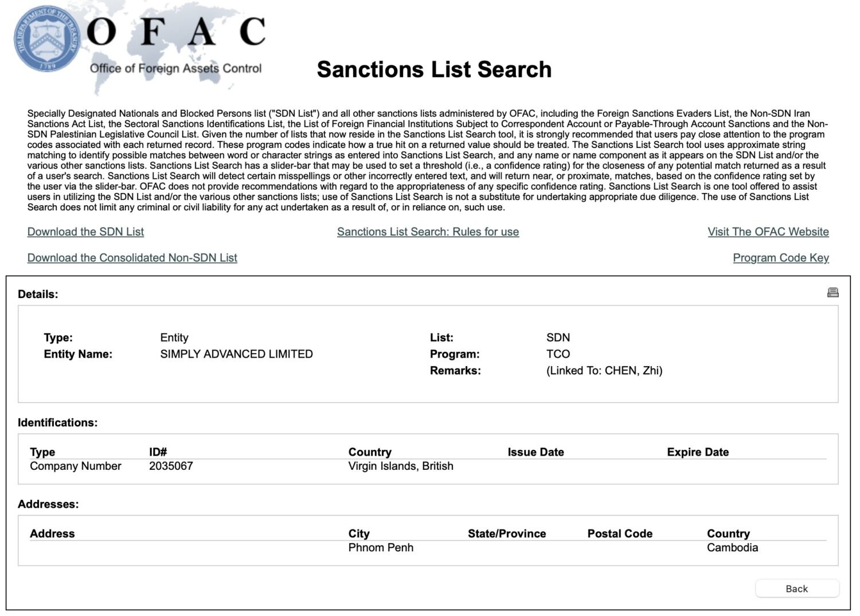
Task: Click the Office of Foreign Assets Control text
Action: click(x=175, y=69)
